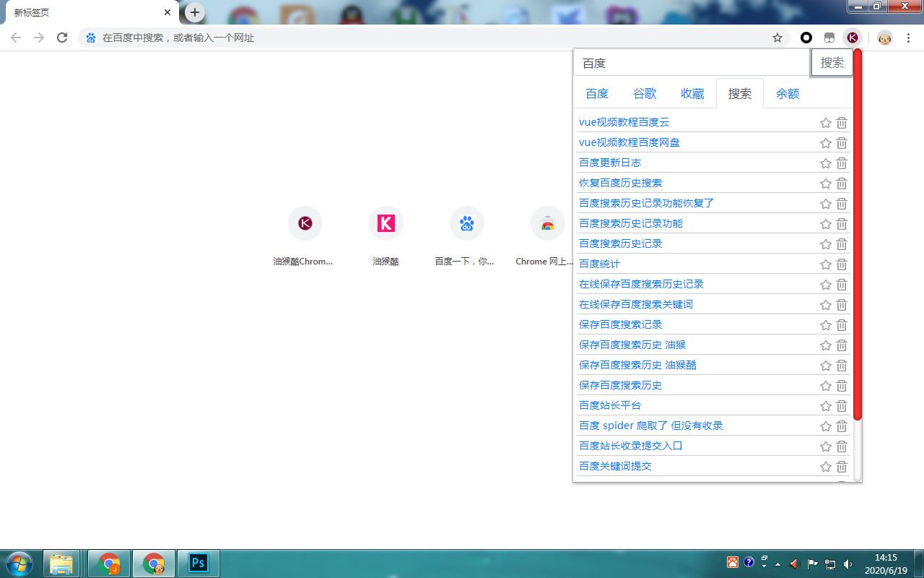This screenshot has width=924, height=578.
Task: Click the black circle extension icon
Action: pos(806,38)
